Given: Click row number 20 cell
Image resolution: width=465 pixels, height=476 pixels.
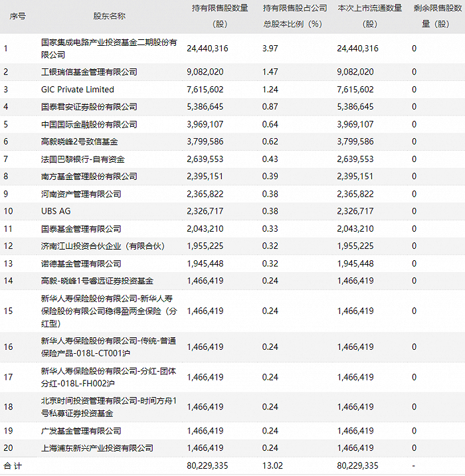Looking at the screenshot, I should 8,448.
